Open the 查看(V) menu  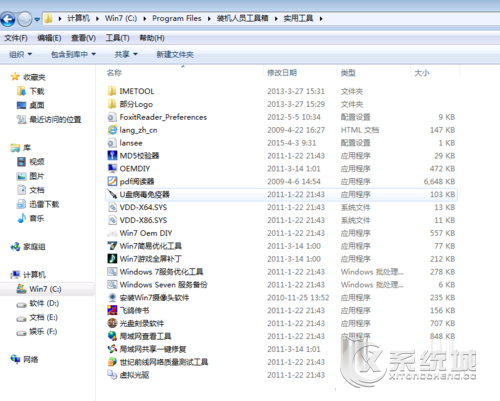pos(83,38)
